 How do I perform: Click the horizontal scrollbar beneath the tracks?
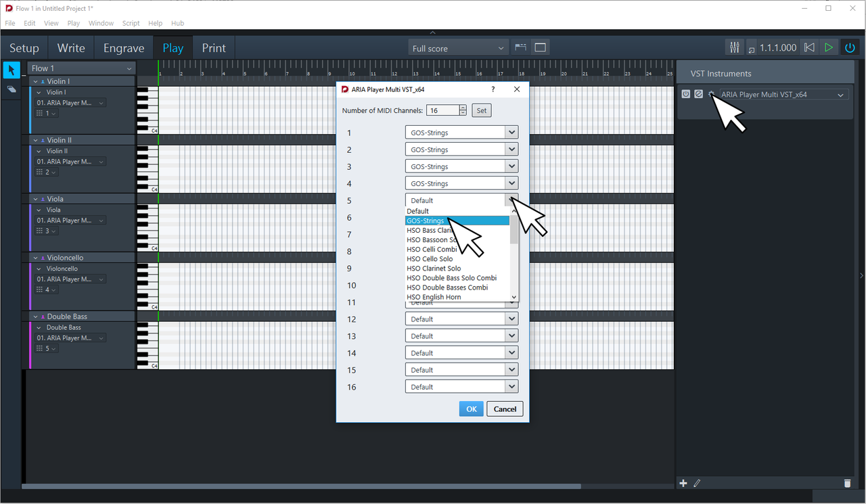point(301,486)
